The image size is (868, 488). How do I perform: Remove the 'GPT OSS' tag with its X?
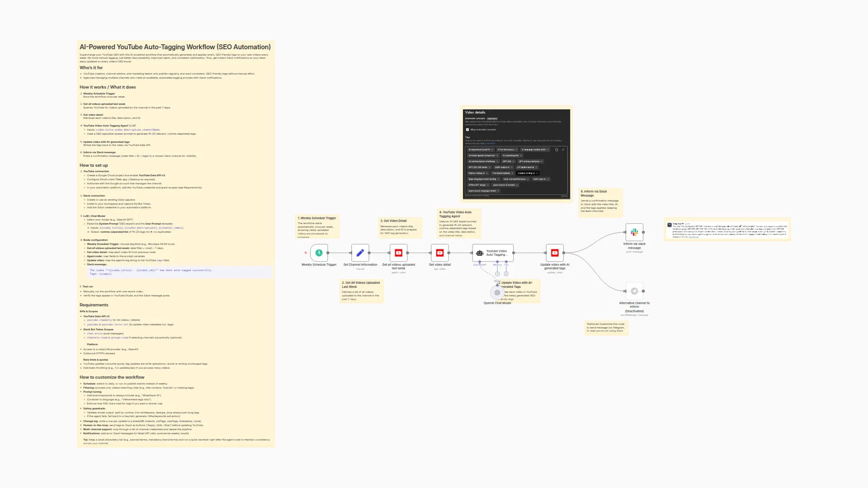pyautogui.click(x=514, y=161)
